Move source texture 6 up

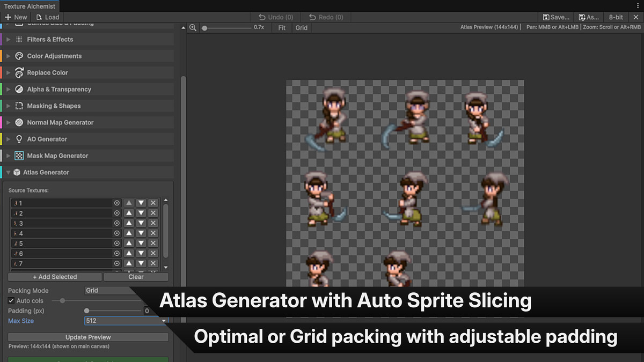[x=129, y=253]
